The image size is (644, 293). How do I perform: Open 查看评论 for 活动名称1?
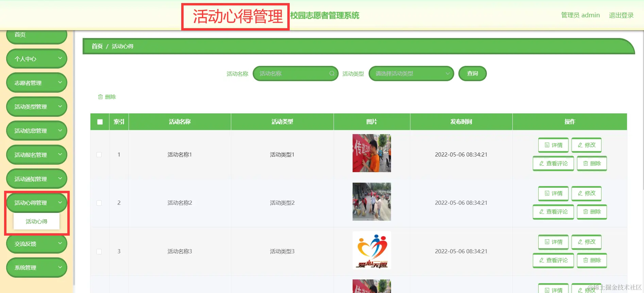tap(553, 163)
